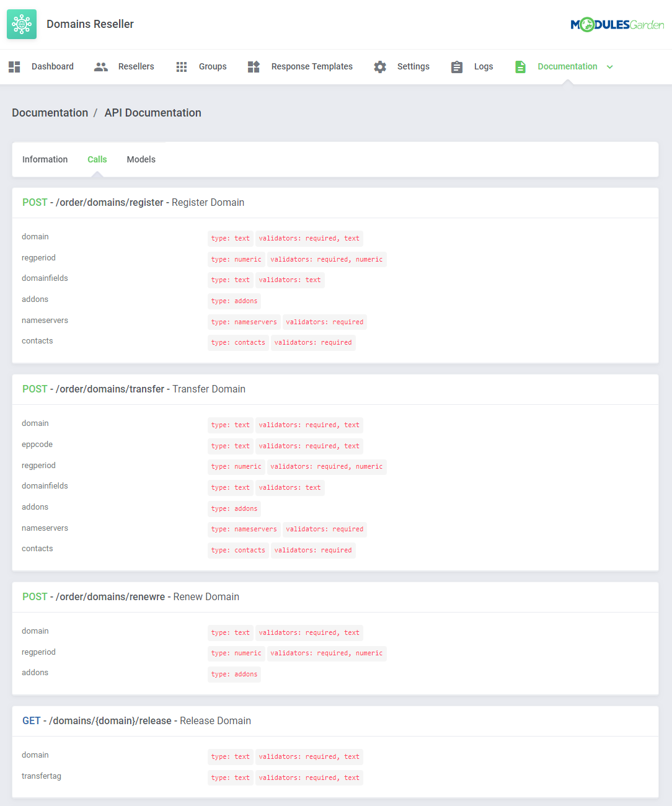The height and width of the screenshot is (806, 672).
Task: Click 'eppcode' parameter in Transfer Domain
Action: point(37,445)
